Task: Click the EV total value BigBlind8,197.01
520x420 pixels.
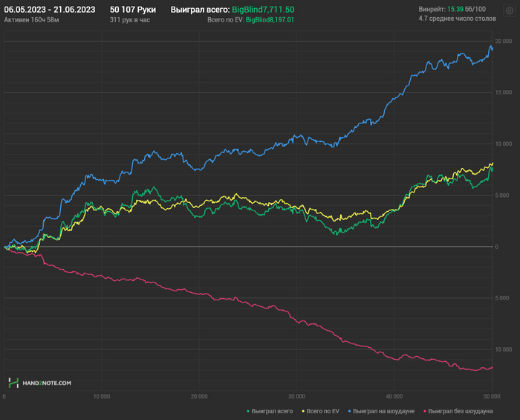Action: tap(270, 20)
